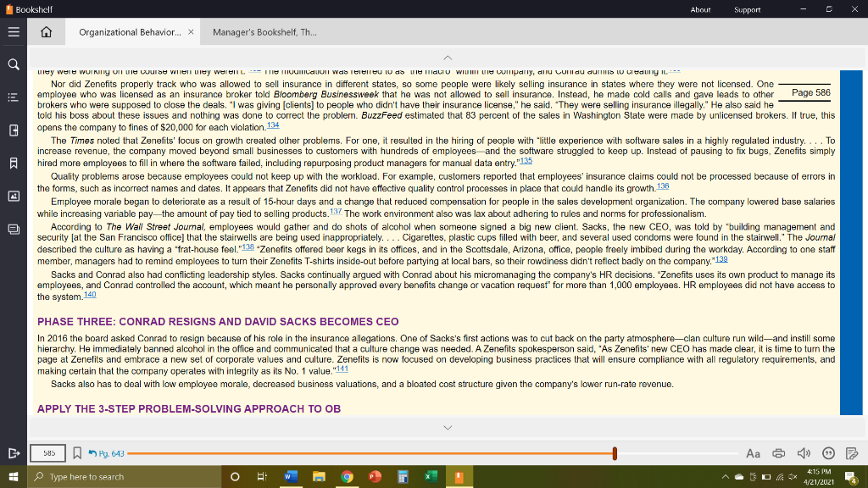Open the citation quote icon
Image resolution: width=868 pixels, height=488 pixels.
(x=828, y=454)
